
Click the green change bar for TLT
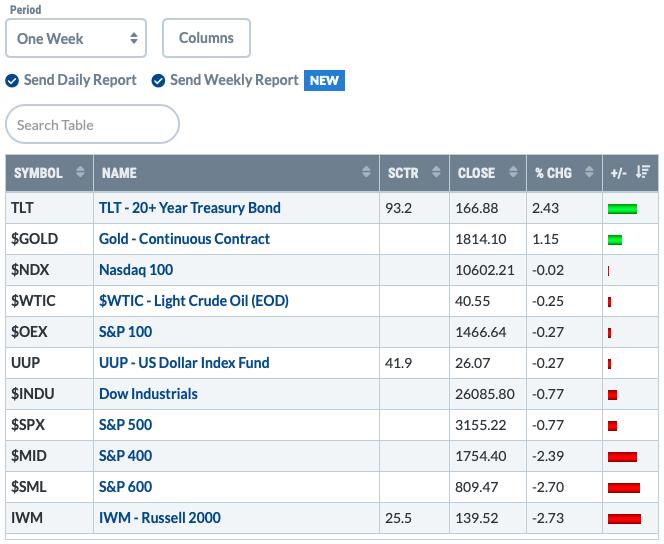[x=622, y=209]
